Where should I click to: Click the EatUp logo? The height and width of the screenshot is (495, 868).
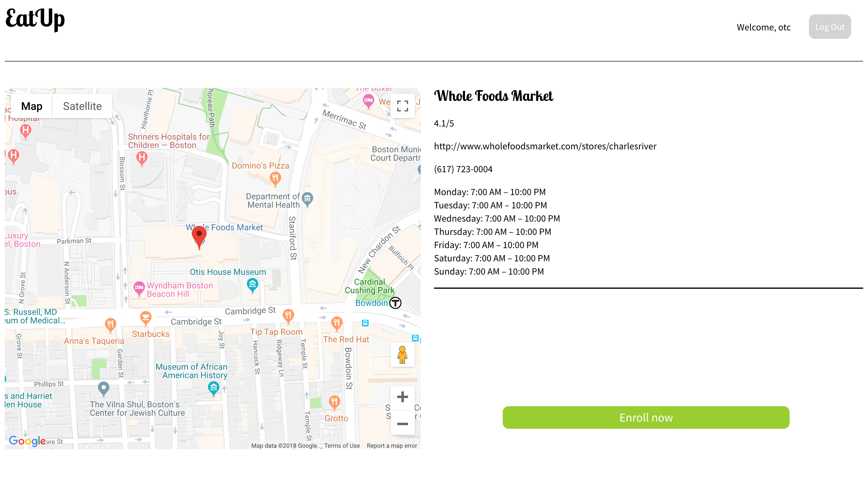tap(35, 19)
